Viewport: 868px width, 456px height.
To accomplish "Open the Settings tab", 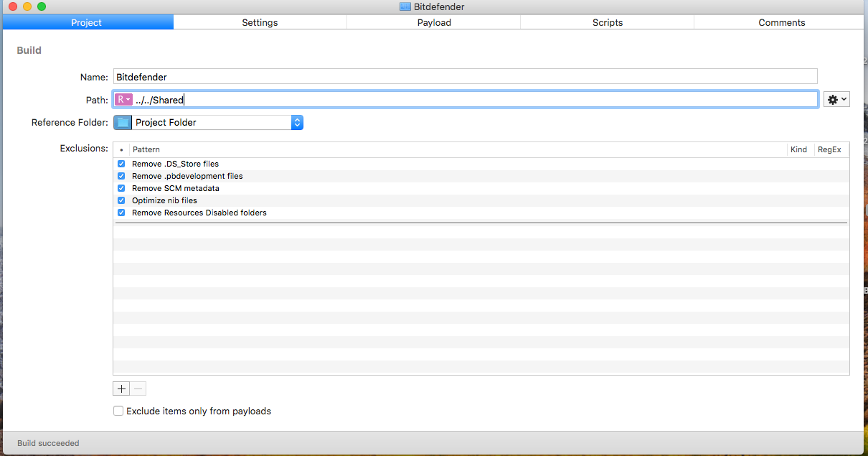I will click(x=260, y=22).
